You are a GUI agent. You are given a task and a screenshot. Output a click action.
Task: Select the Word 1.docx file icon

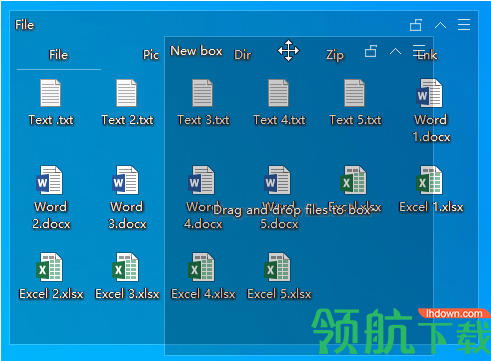pos(429,93)
